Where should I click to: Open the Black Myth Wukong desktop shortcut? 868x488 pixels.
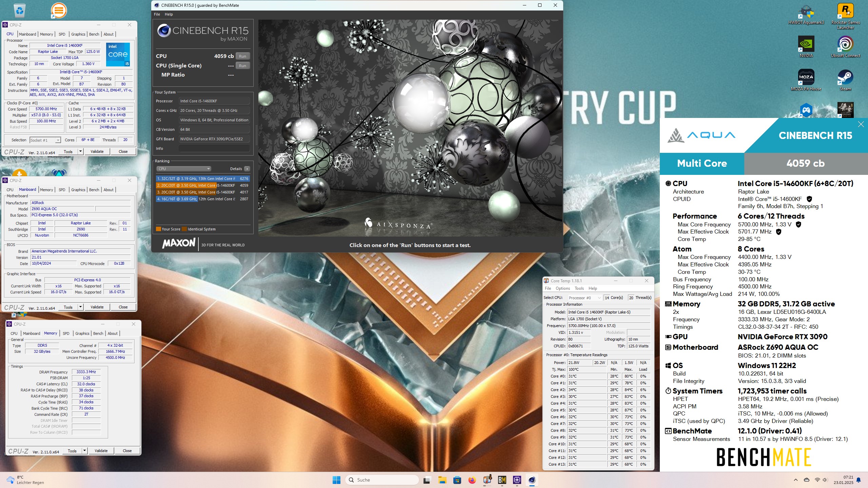(845, 110)
